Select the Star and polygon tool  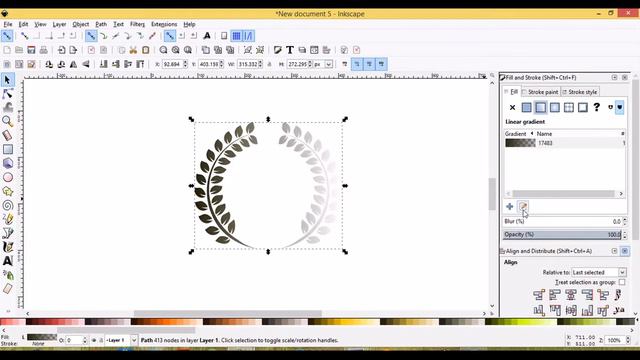(7, 191)
